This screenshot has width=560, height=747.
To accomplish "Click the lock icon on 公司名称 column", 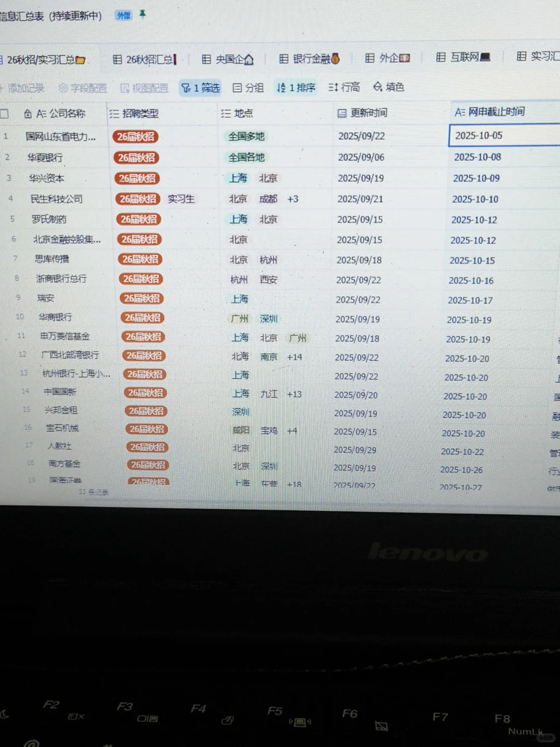I will click(28, 114).
